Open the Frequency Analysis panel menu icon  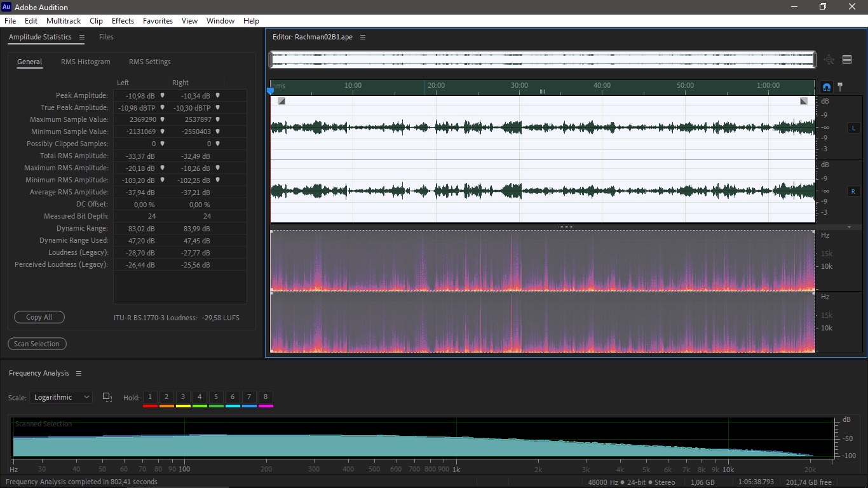(79, 373)
